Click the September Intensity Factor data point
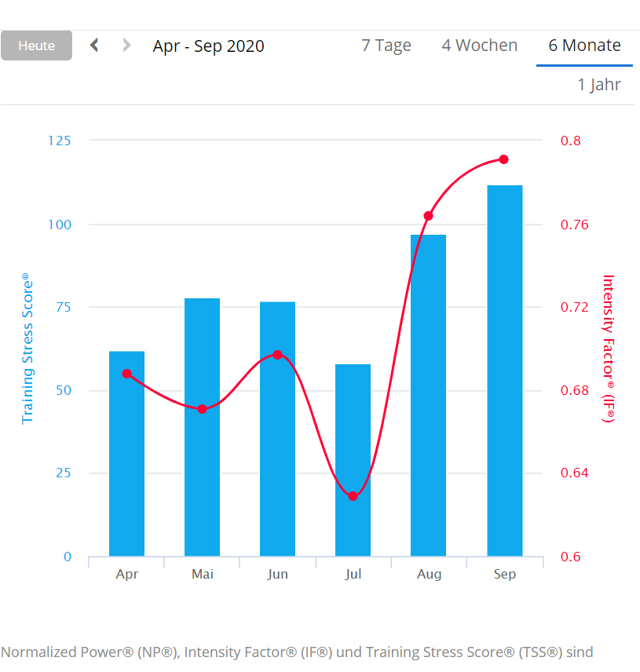Image resolution: width=640 pixels, height=672 pixels. [x=504, y=159]
